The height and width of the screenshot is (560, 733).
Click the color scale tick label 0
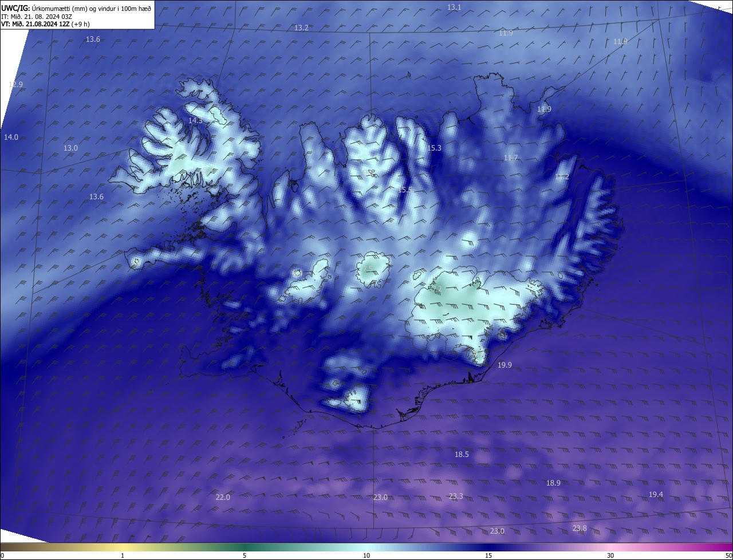tap(2, 555)
